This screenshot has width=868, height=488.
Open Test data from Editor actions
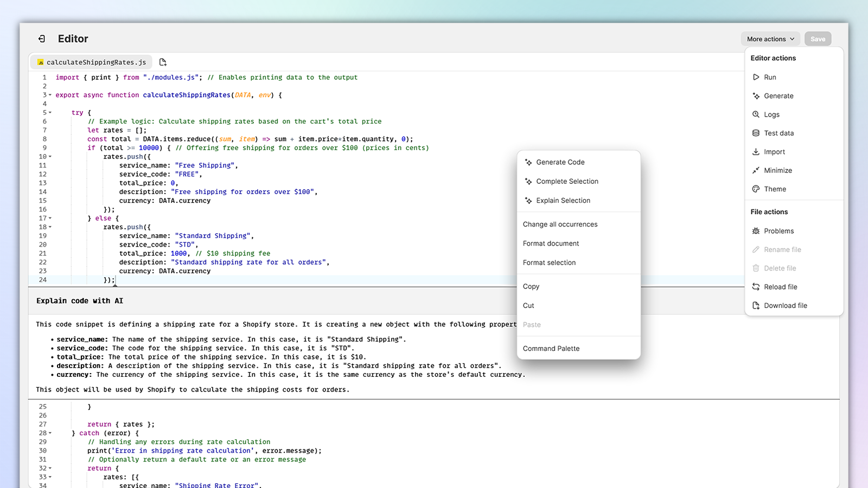pos(794,133)
